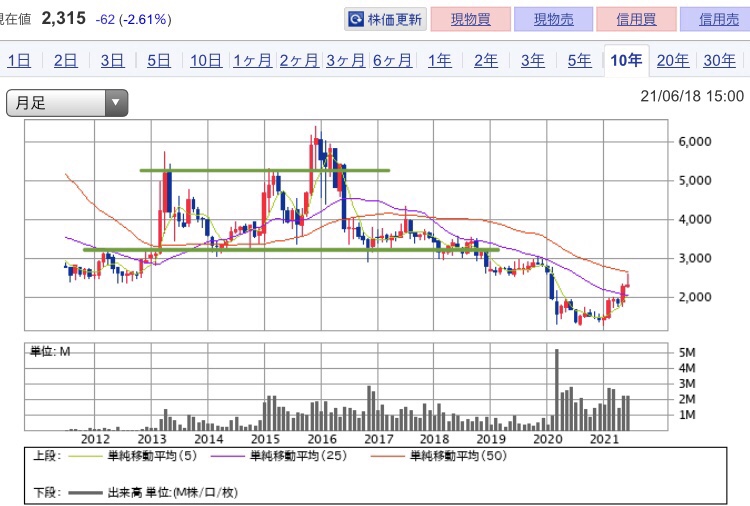Click the 単位: M label

tap(50, 352)
